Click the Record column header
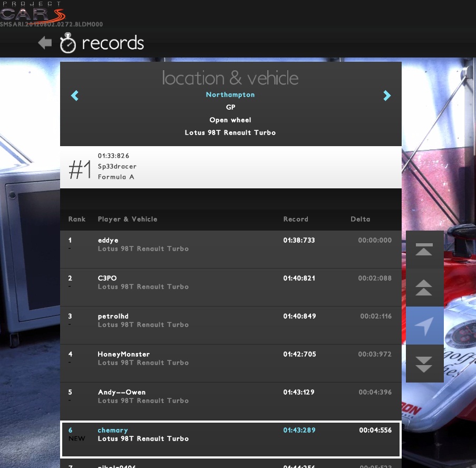Image resolution: width=476 pixels, height=468 pixels. pos(296,219)
